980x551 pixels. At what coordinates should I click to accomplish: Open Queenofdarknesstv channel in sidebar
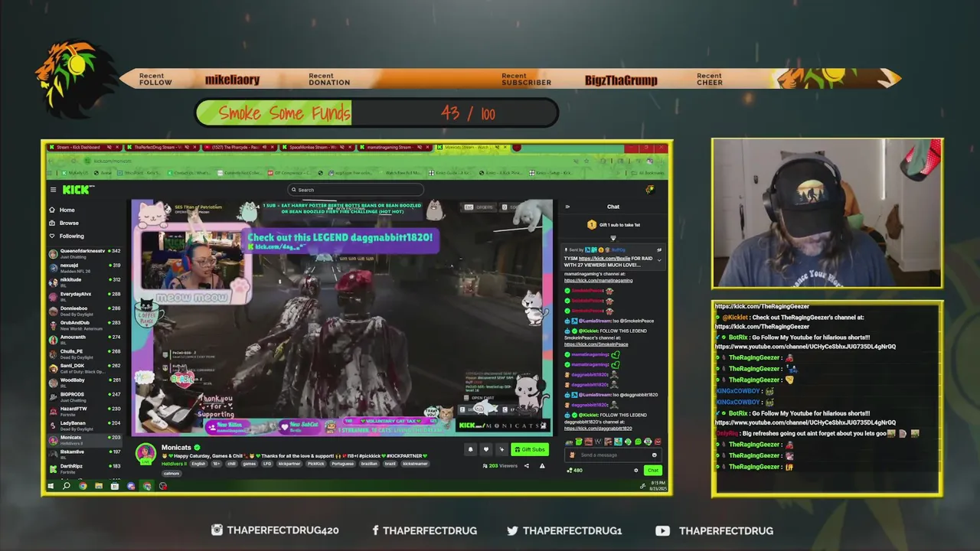[x=86, y=253]
